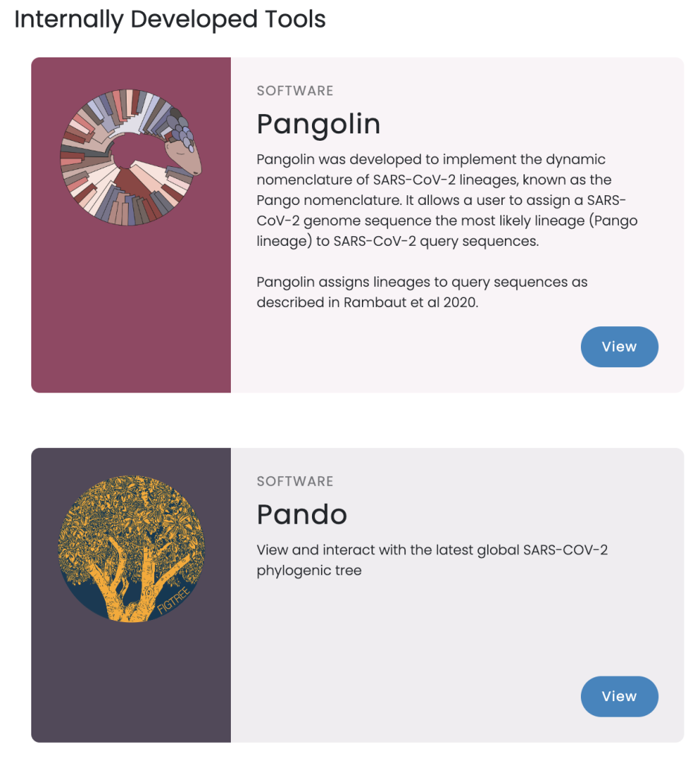This screenshot has width=700, height=763.
Task: Select the Pando title heading
Action: [302, 514]
